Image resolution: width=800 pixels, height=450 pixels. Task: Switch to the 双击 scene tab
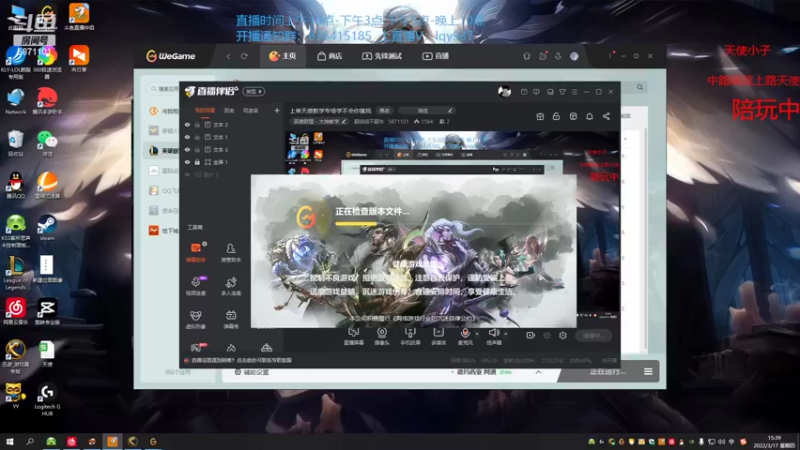pyautogui.click(x=229, y=110)
